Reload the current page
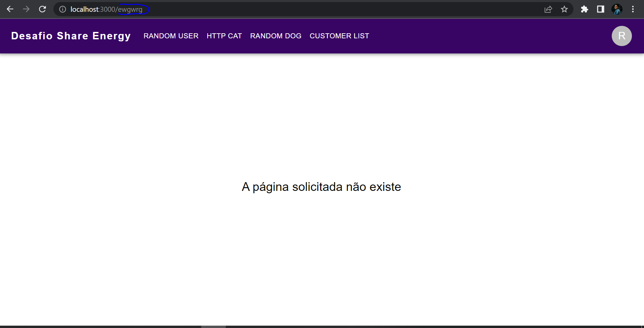The width and height of the screenshot is (644, 328). point(42,9)
